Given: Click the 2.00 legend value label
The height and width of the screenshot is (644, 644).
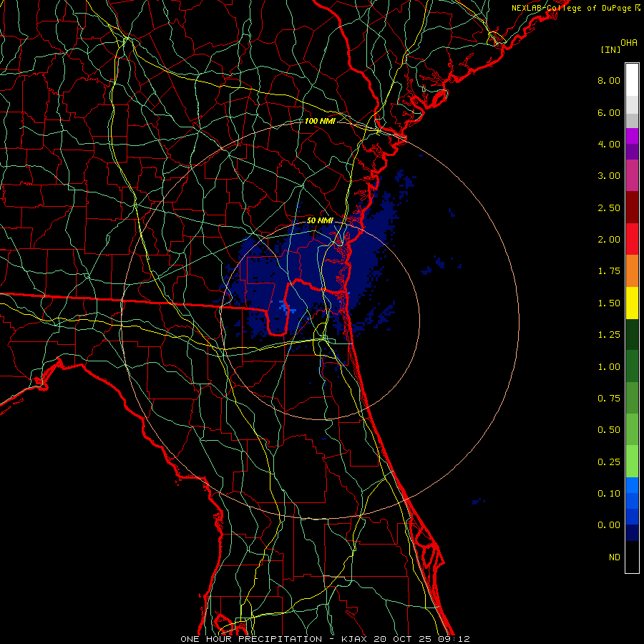Looking at the screenshot, I should tap(609, 240).
